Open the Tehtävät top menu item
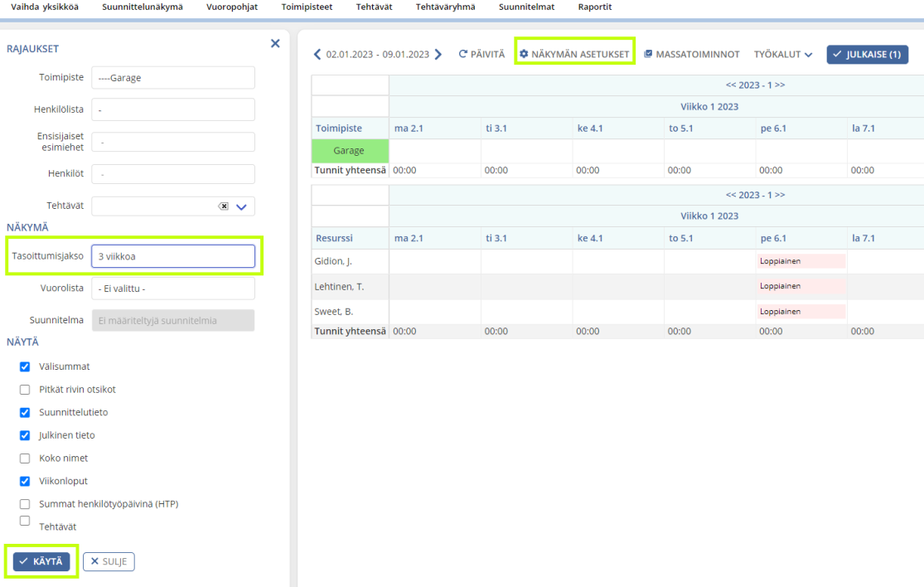The image size is (924, 587). pos(375,7)
